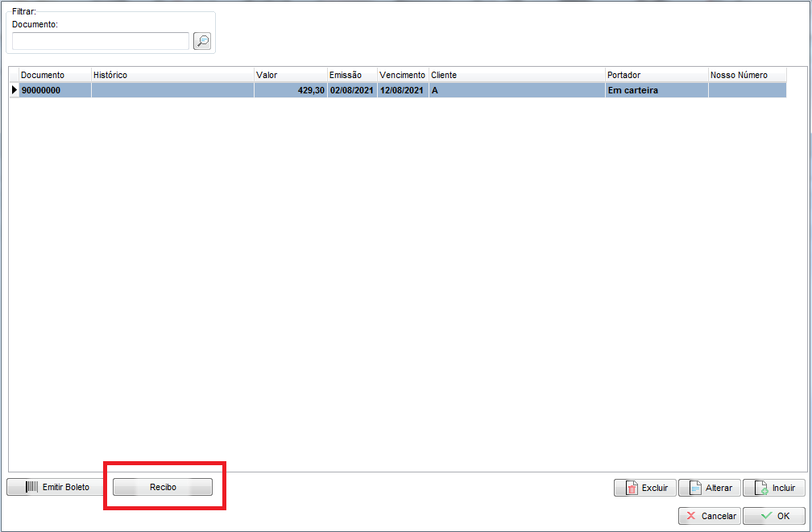
Task: Click the magnifier search icon beside Documento
Action: [x=202, y=41]
